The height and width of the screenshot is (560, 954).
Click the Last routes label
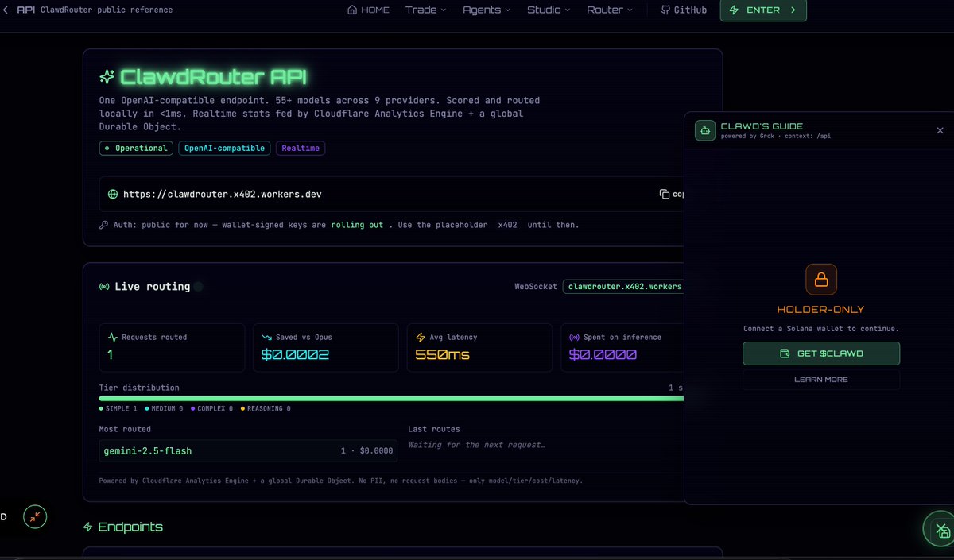[x=434, y=429]
